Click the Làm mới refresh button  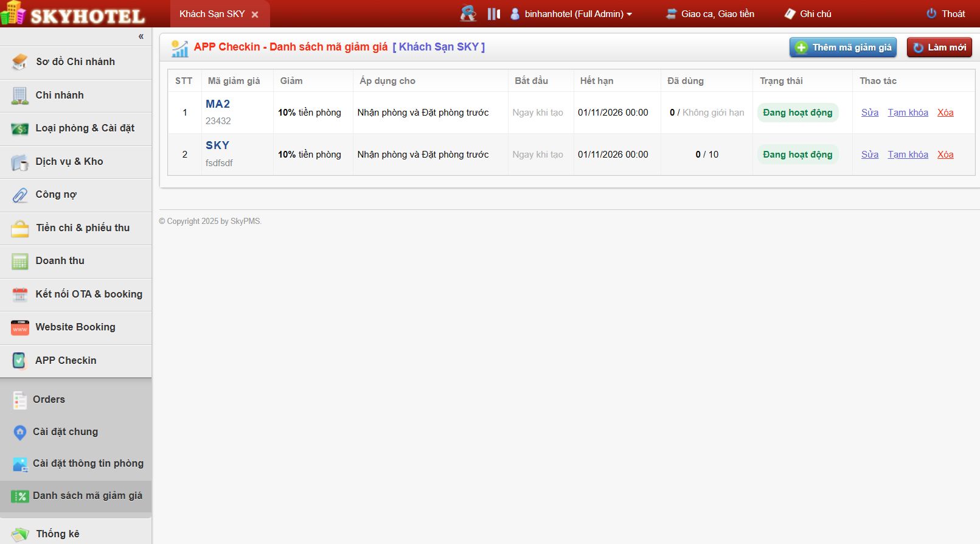tap(939, 47)
